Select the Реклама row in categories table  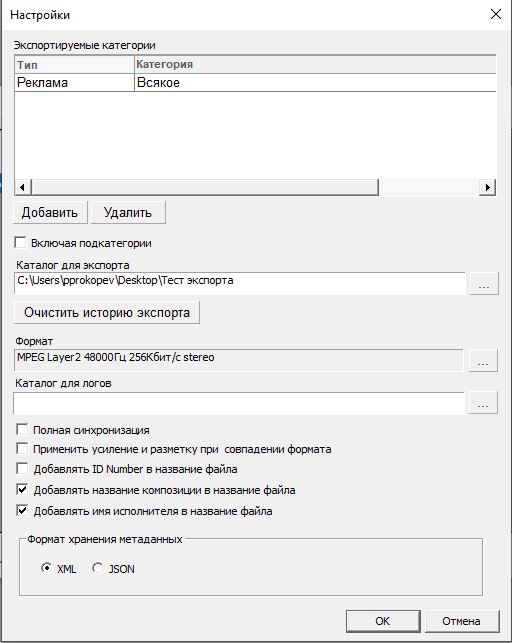(255, 83)
